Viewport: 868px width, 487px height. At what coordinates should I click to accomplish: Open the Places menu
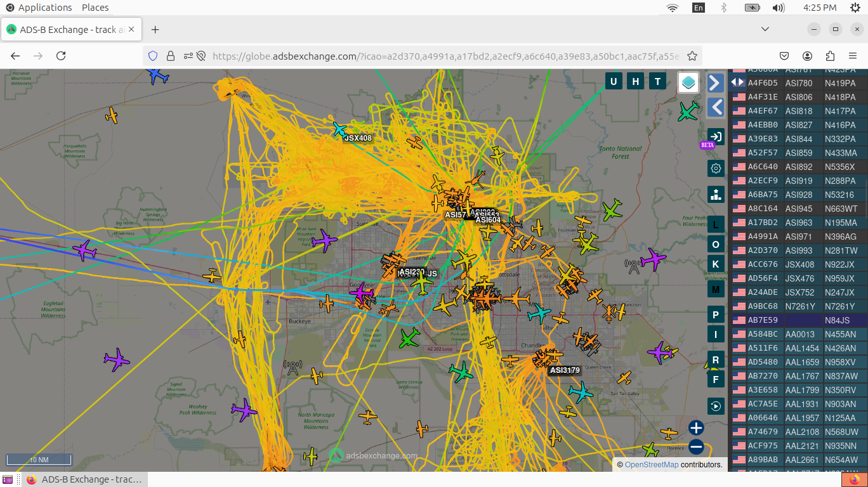[x=95, y=8]
